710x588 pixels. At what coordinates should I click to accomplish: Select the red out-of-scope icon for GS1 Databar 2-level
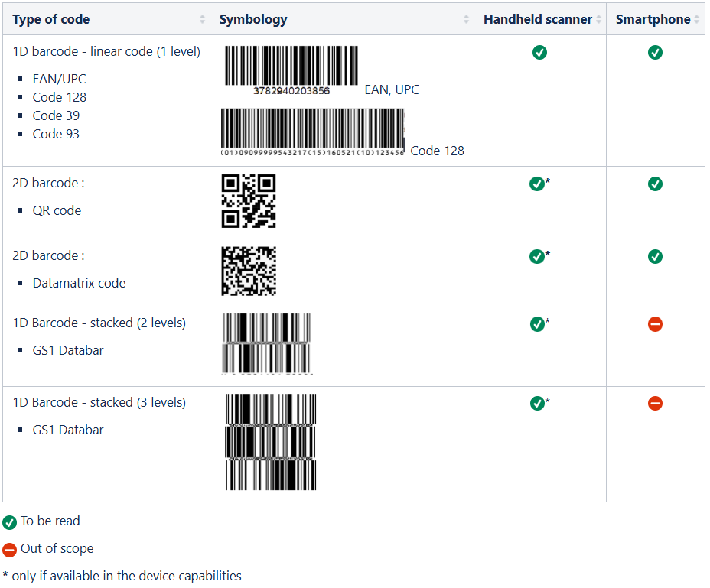pyautogui.click(x=655, y=324)
